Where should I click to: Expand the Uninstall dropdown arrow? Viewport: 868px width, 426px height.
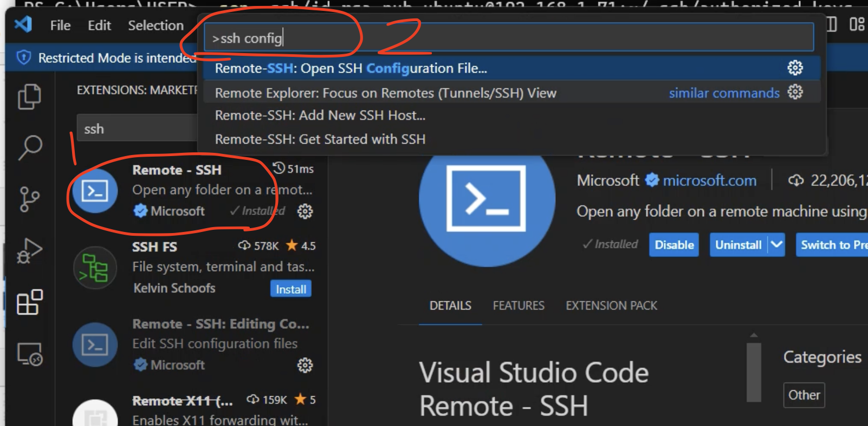pyautogui.click(x=776, y=245)
